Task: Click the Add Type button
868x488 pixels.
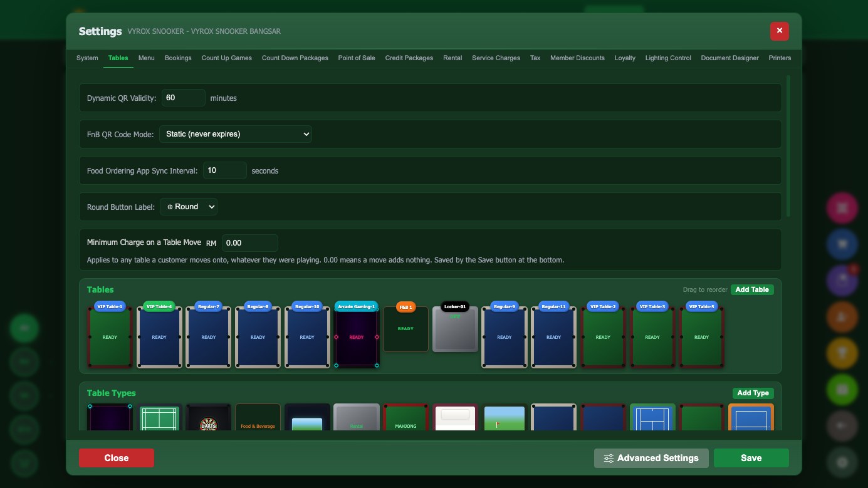Action: coord(753,393)
